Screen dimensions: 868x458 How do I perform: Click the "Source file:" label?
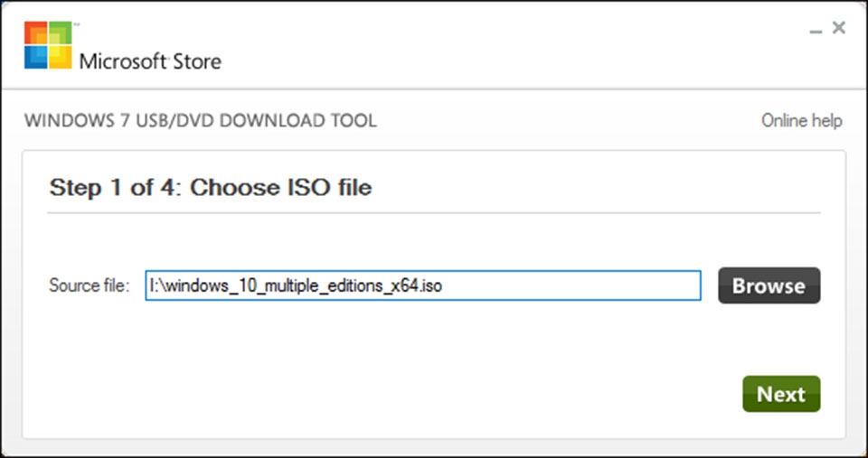point(90,285)
